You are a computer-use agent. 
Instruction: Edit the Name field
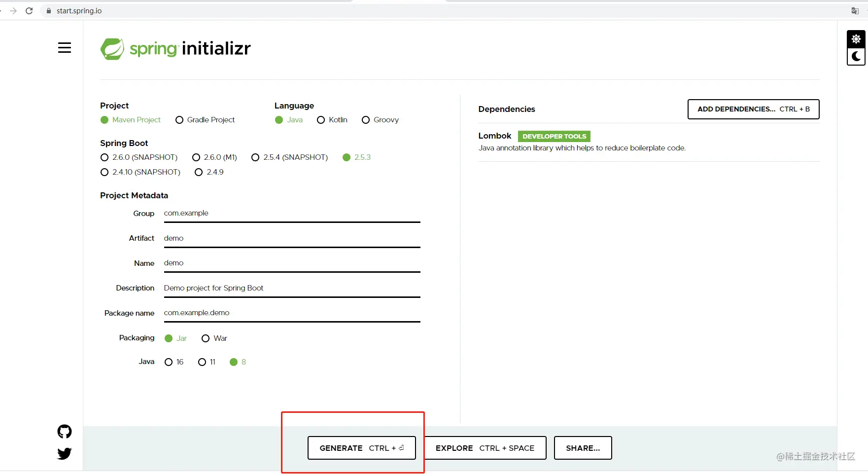tap(292, 263)
